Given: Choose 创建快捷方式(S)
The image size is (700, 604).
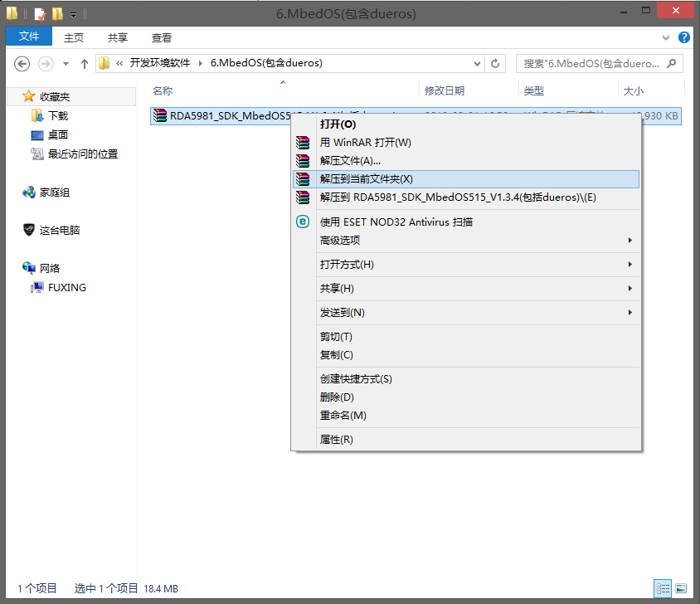Looking at the screenshot, I should coord(466,379).
